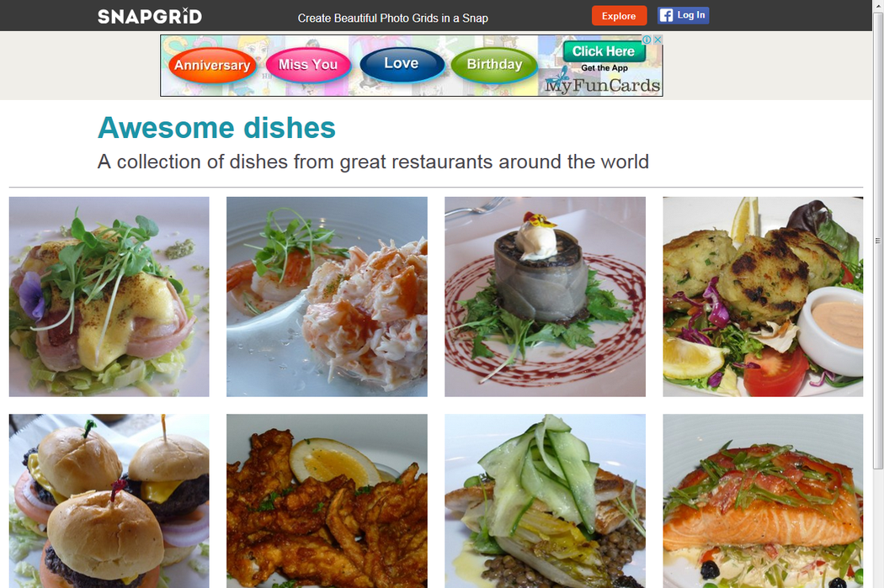Select the Birthday card button

tap(494, 65)
